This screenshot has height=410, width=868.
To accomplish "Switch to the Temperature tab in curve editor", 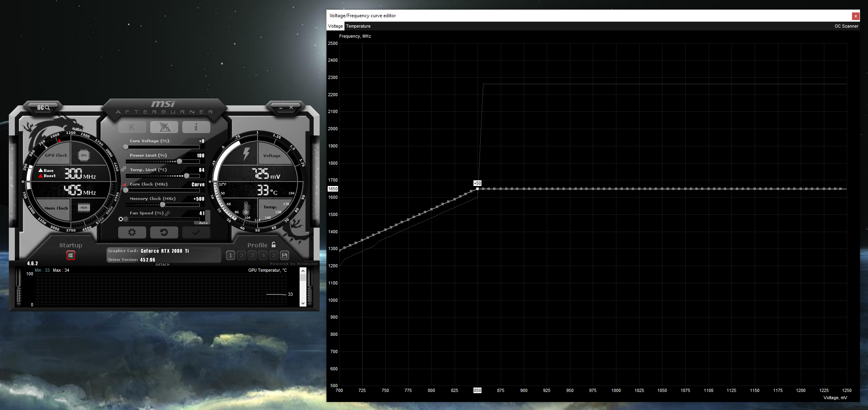I will [x=358, y=26].
